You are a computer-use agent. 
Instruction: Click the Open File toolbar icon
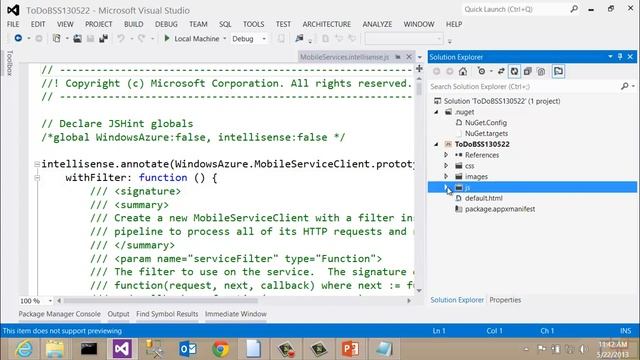click(x=77, y=38)
